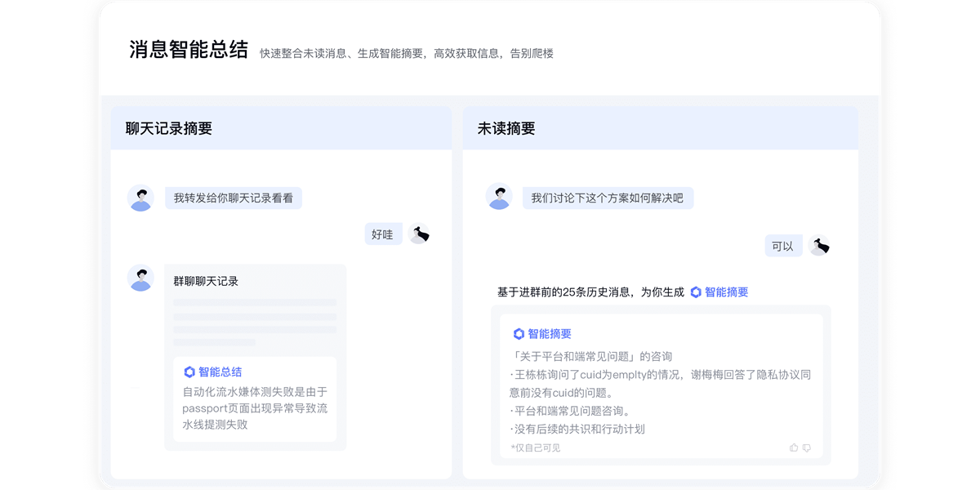This screenshot has width=980, height=490.
Task: Click the line ·平台和端常见问题咨询。
Action: pyautogui.click(x=570, y=411)
